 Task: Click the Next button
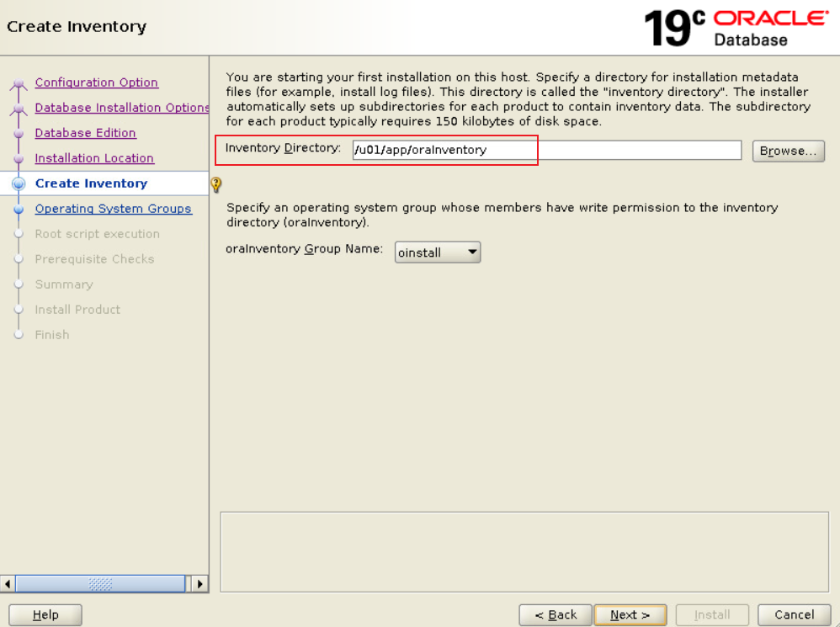point(630,614)
